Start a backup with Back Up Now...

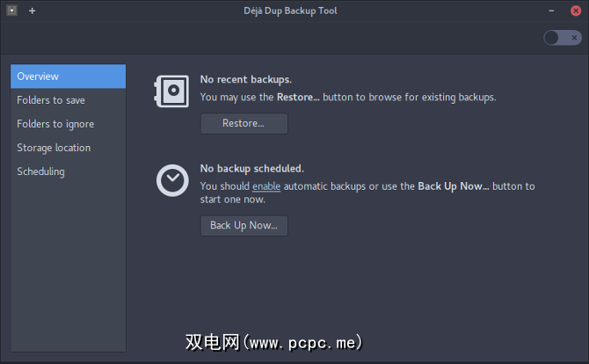click(244, 226)
